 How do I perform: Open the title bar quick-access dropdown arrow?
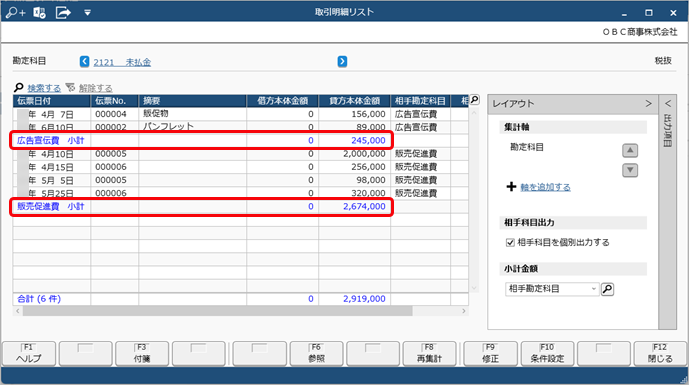[87, 13]
